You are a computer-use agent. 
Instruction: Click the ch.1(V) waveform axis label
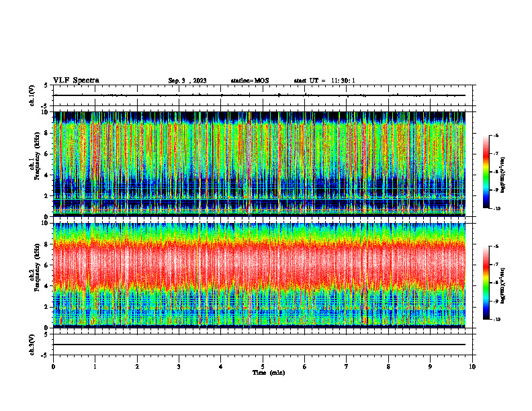pos(32,95)
